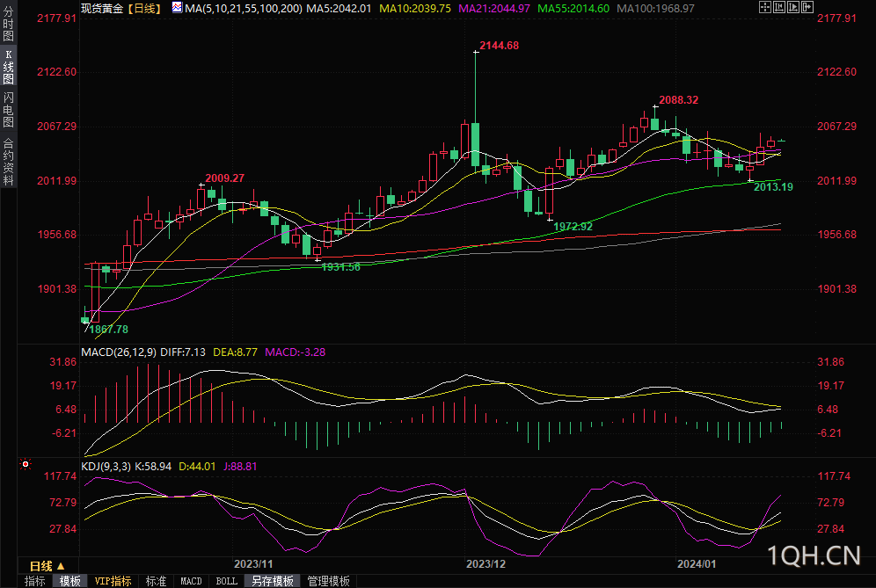Click the red alert marker beside KDJ panel
This screenshot has height=588, width=876.
click(x=26, y=464)
